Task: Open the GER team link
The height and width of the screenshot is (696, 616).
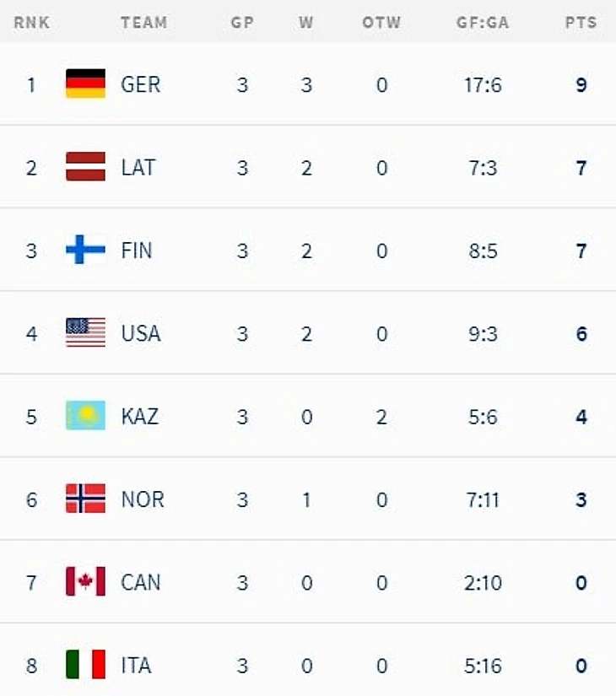Action: [140, 84]
